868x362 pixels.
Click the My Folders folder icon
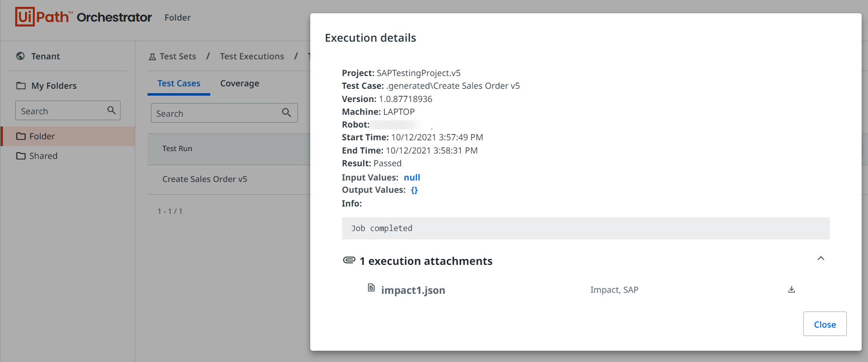[x=21, y=85]
